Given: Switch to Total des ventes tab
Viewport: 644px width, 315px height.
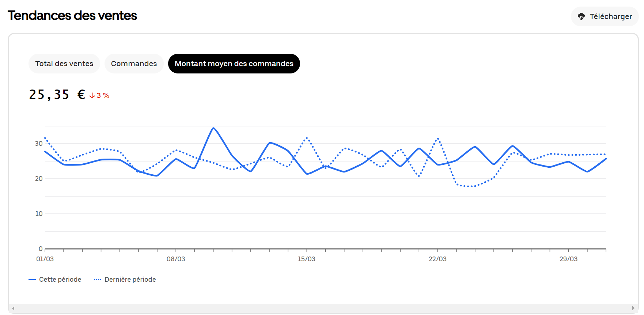Looking at the screenshot, I should tap(64, 64).
